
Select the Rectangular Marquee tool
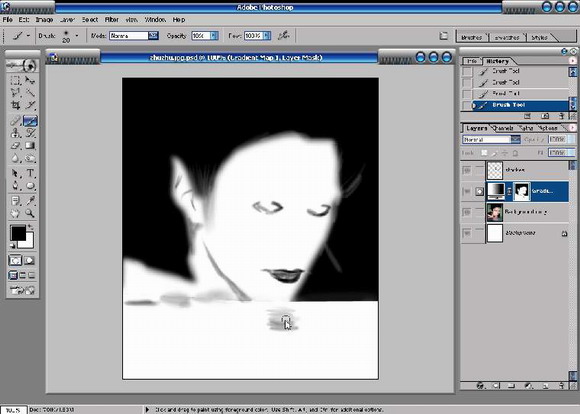[16, 80]
